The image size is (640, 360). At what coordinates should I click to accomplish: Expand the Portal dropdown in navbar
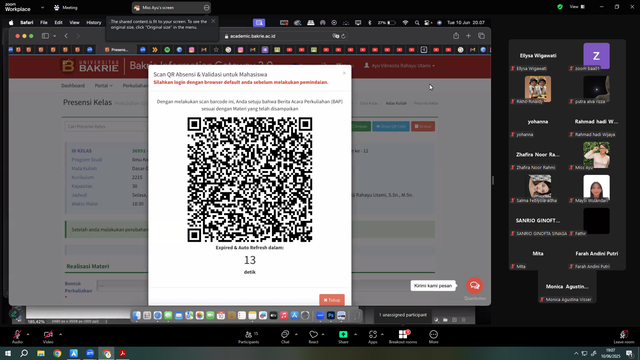(103, 85)
